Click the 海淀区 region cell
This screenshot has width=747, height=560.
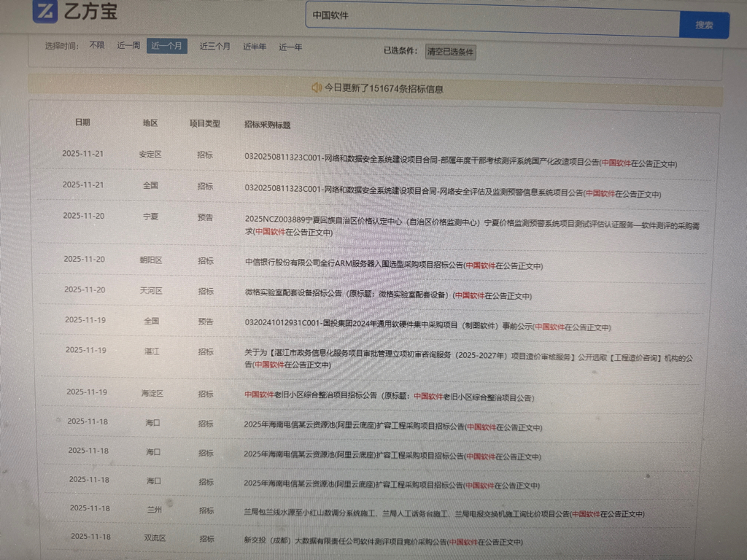tap(152, 393)
